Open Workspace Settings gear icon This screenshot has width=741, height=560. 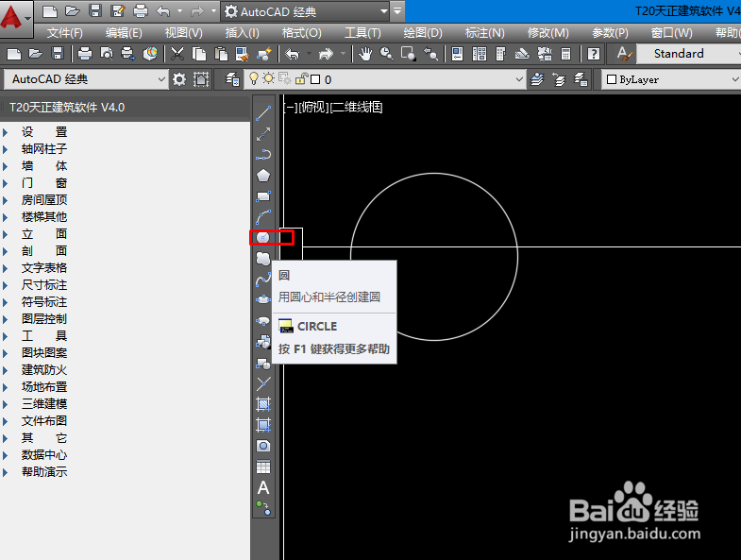click(179, 79)
